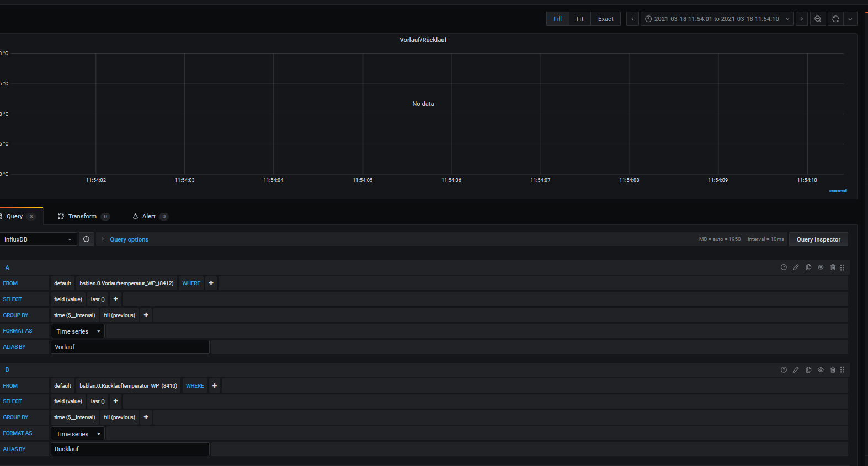Shift time range backwards
The width and height of the screenshot is (868, 466).
point(632,19)
